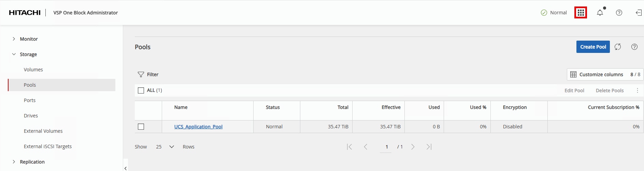Go to Volumes in sidebar

tap(33, 70)
